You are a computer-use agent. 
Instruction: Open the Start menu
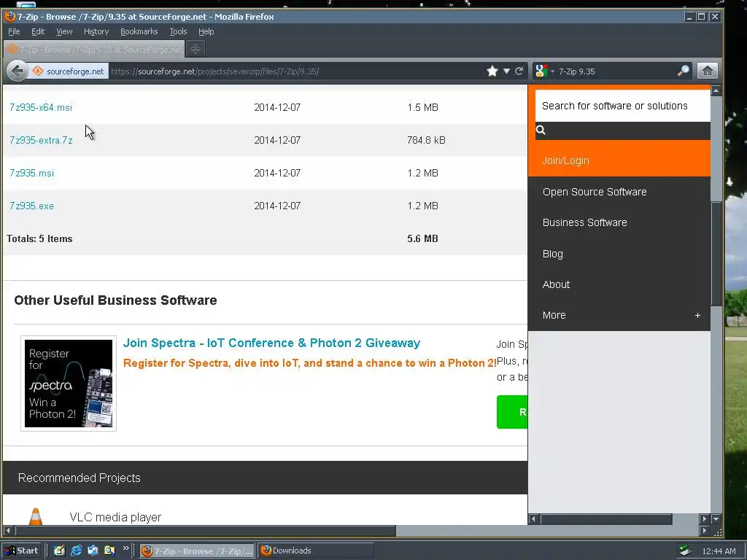(21, 551)
